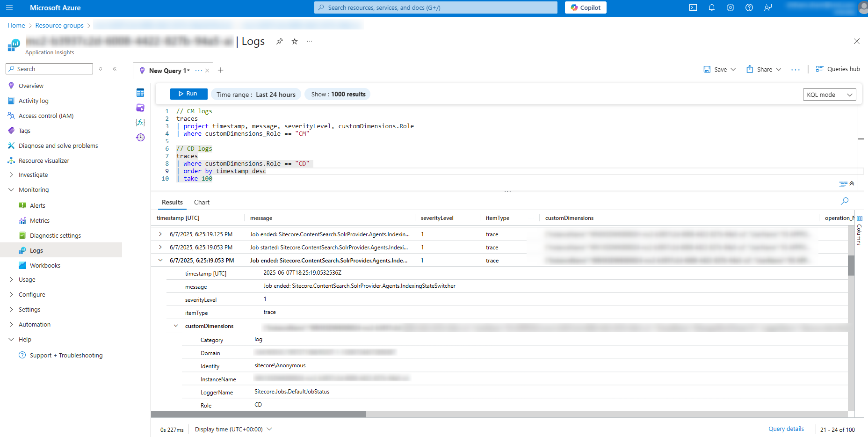868x437 pixels.
Task: Expand the Usage section
Action: 11,279
